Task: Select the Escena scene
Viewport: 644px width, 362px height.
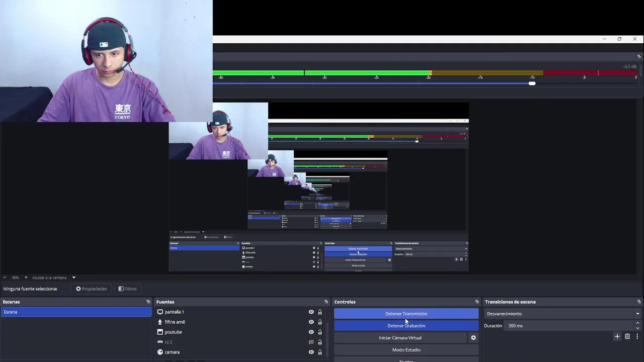Action: pyautogui.click(x=76, y=312)
